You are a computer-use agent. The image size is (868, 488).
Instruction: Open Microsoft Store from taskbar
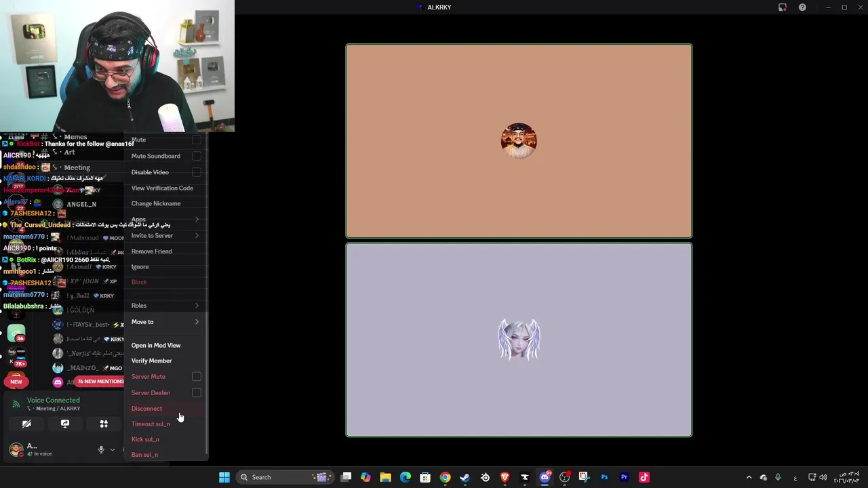(x=425, y=477)
